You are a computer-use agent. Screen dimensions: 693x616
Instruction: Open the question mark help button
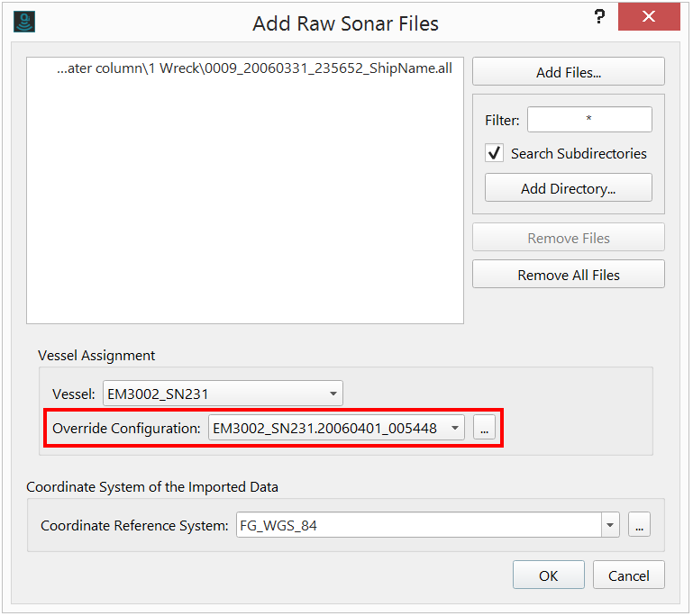(x=598, y=18)
